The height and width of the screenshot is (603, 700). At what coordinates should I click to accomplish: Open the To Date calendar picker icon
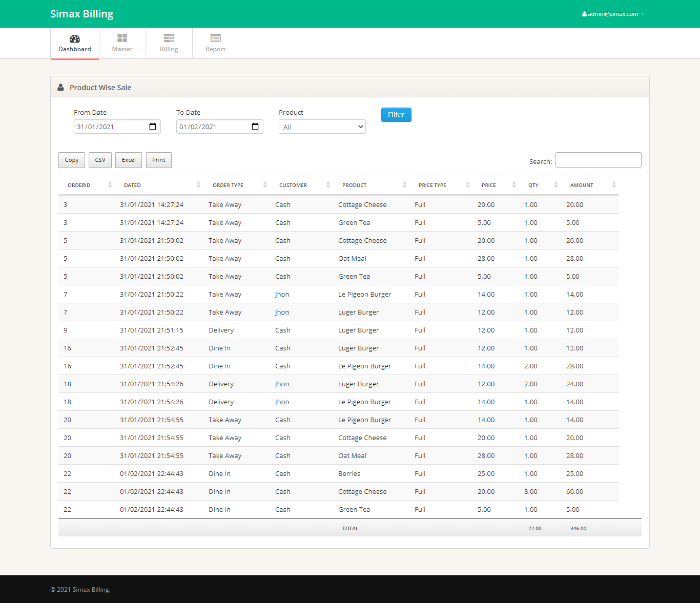[x=255, y=127]
